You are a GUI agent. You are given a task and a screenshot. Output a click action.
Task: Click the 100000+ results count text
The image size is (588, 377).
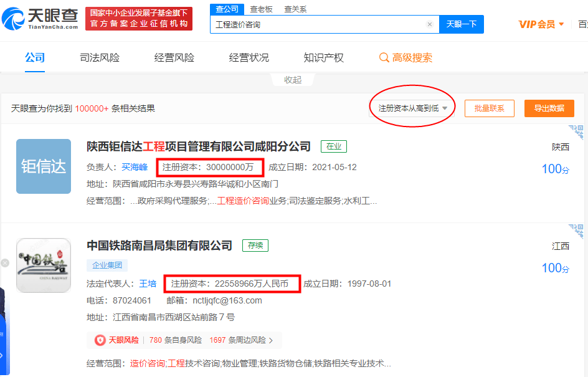pos(92,108)
